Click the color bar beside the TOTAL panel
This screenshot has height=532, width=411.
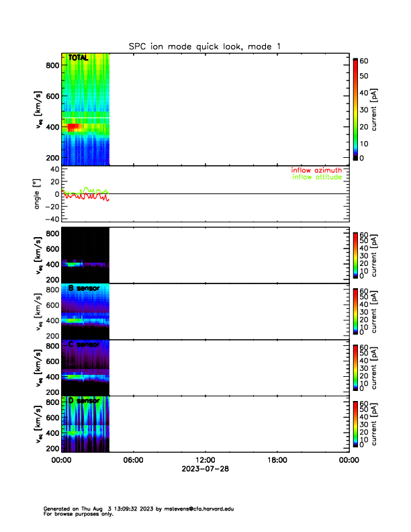pyautogui.click(x=355, y=109)
